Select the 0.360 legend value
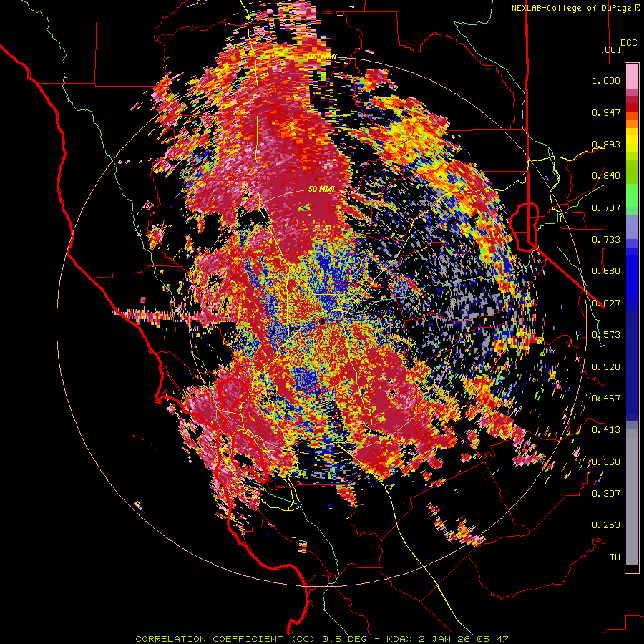This screenshot has height=644, width=644. pyautogui.click(x=606, y=462)
